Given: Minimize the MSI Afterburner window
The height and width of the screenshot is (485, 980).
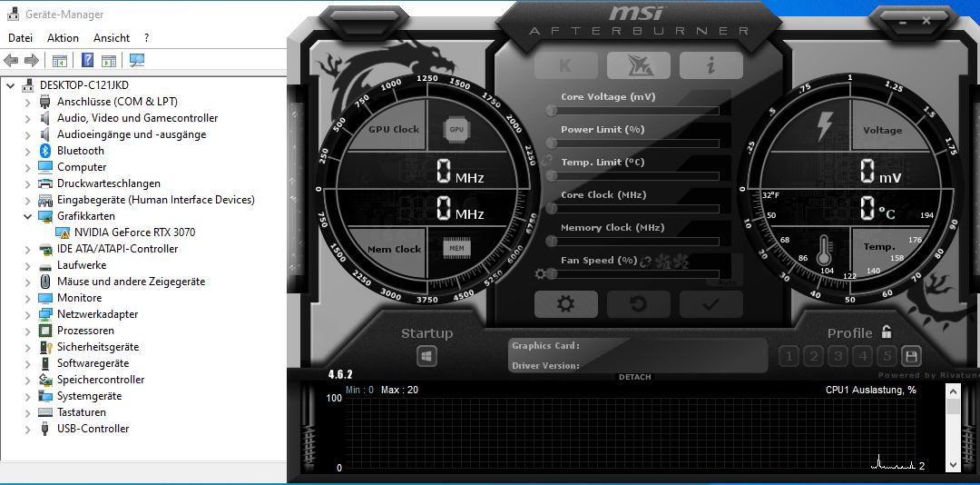Looking at the screenshot, I should 904,22.
